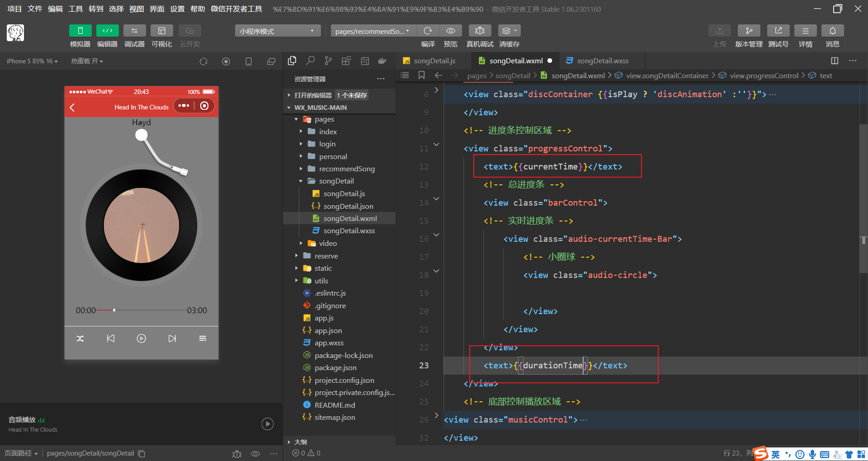Click the 编译 compile refresh icon
Viewport: 868px width, 461px height.
tap(428, 31)
